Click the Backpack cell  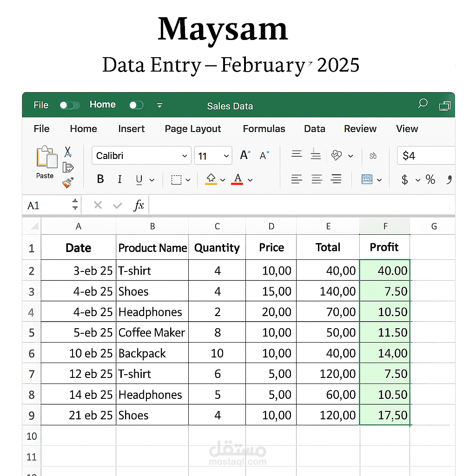(x=152, y=353)
